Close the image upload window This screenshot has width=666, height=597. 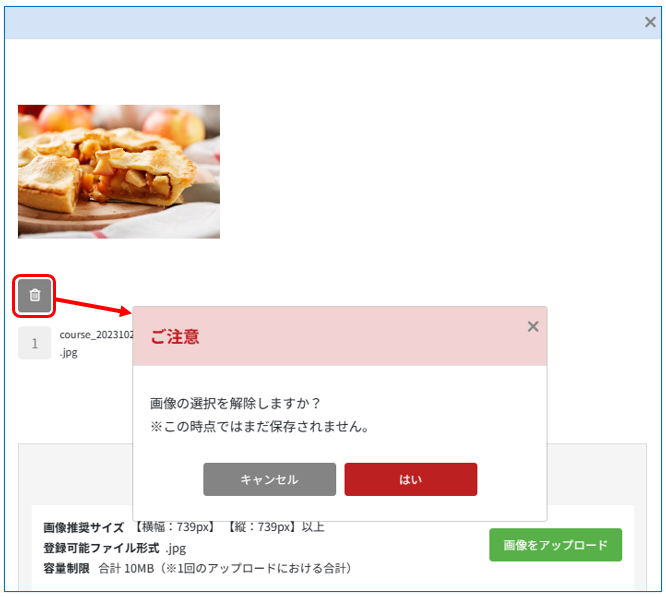pyautogui.click(x=650, y=22)
